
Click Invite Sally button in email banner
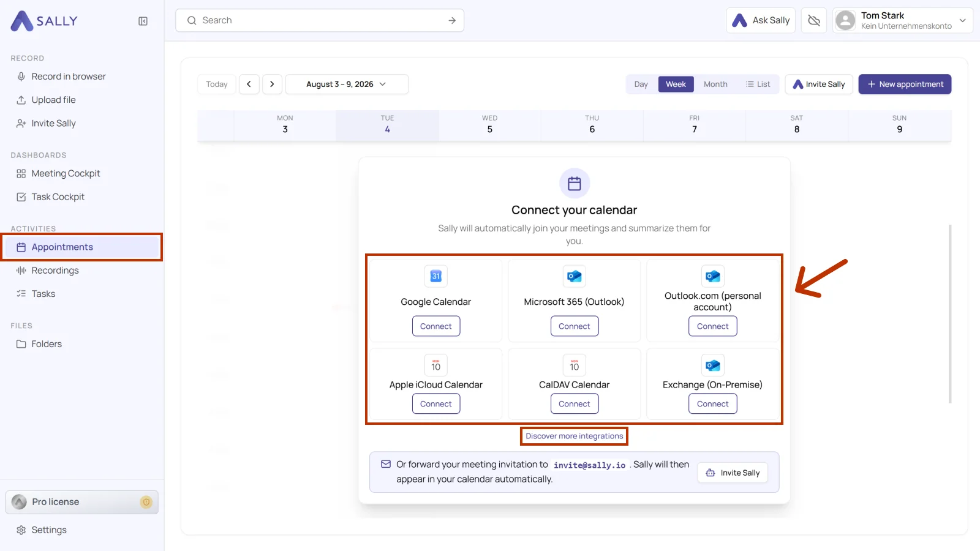[733, 473]
